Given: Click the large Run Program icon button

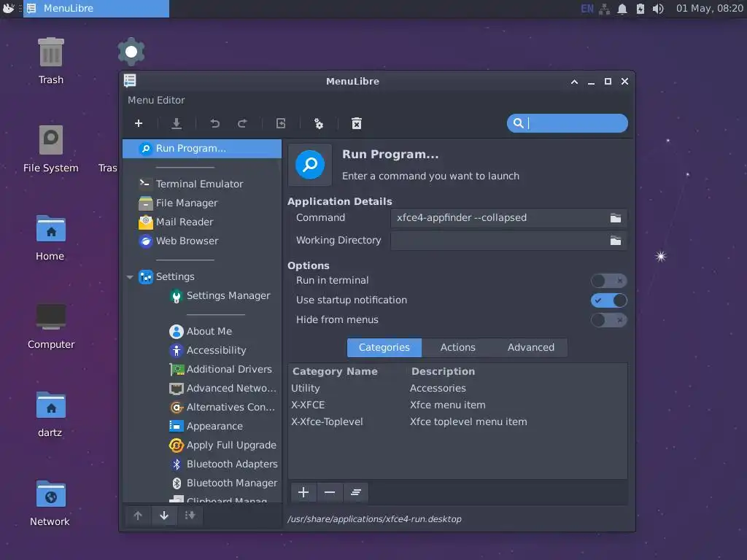Looking at the screenshot, I should point(310,165).
